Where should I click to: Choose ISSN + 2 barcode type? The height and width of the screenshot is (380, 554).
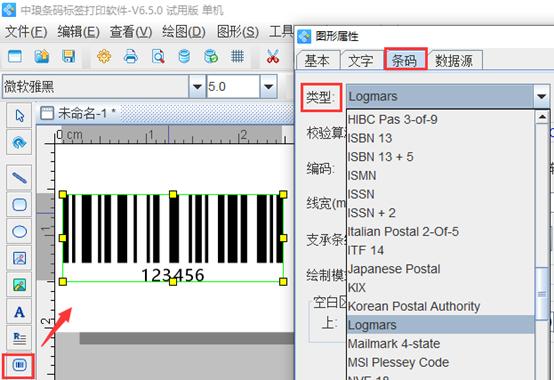pyautogui.click(x=441, y=213)
